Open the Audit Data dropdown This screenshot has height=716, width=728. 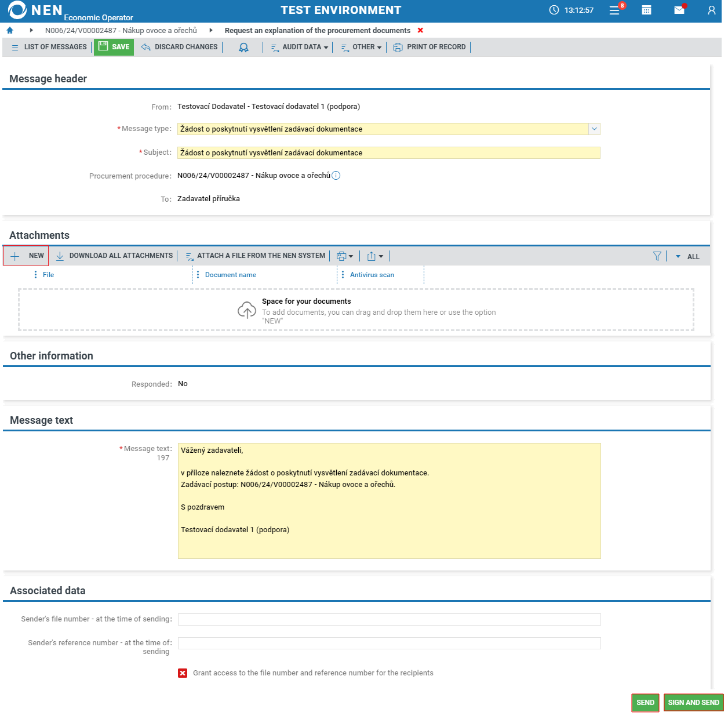[300, 47]
